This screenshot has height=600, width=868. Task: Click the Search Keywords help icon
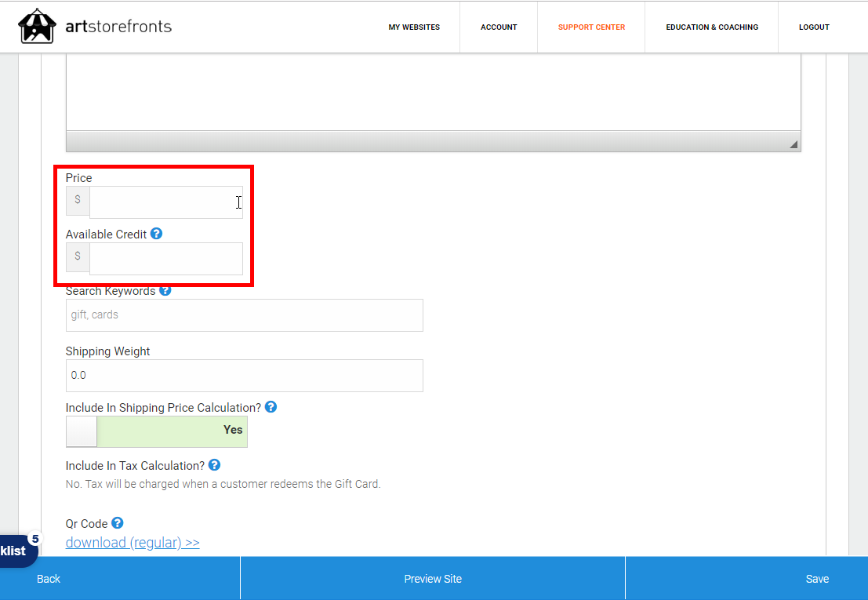(165, 291)
